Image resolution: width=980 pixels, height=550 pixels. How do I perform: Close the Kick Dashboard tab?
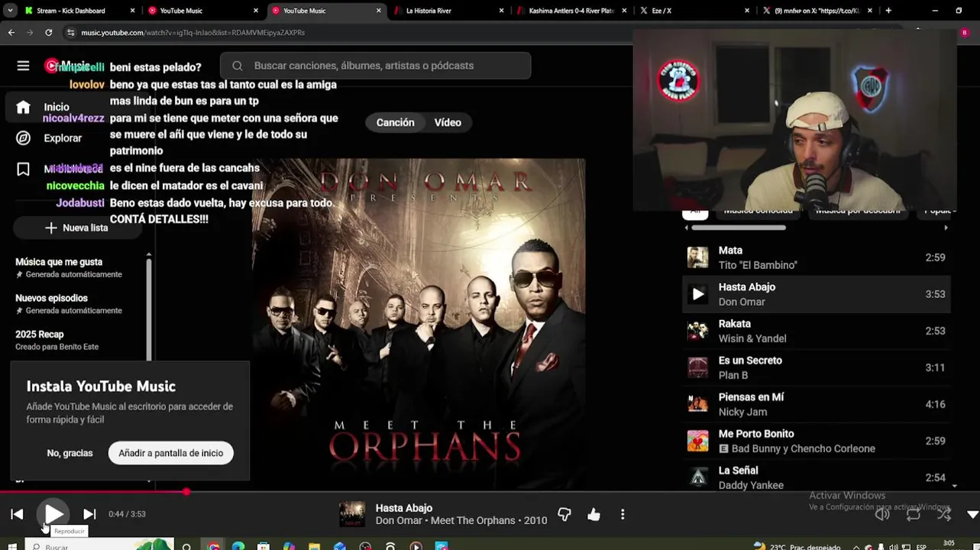133,11
